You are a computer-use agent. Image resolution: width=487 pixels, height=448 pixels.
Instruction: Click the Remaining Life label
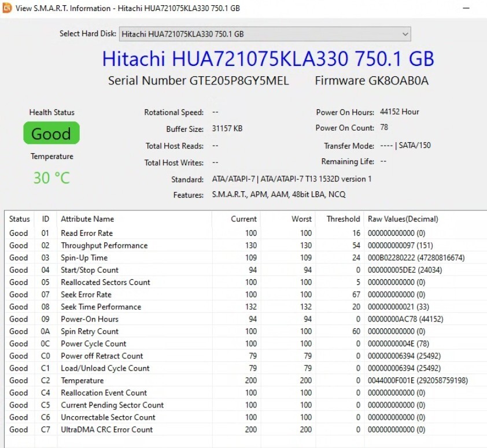click(348, 161)
